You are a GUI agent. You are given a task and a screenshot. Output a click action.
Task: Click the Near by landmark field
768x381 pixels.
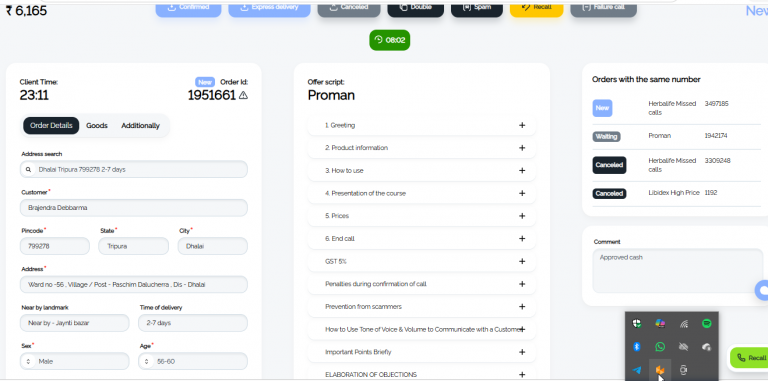(74, 323)
